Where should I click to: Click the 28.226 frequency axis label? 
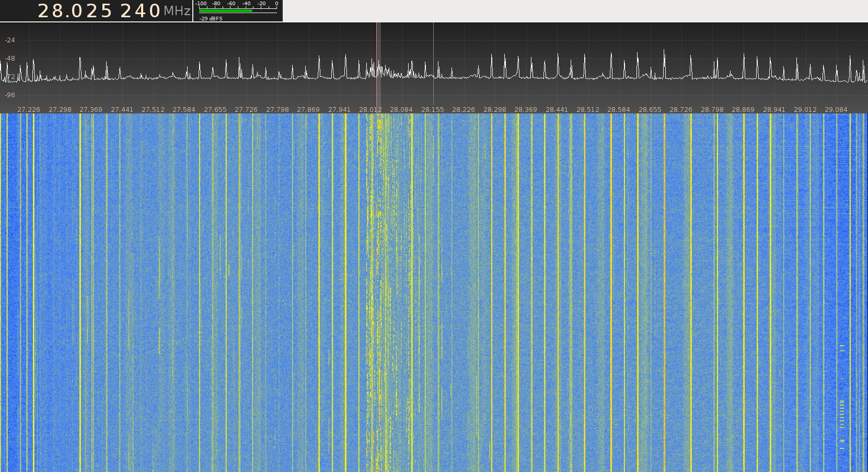(464, 110)
